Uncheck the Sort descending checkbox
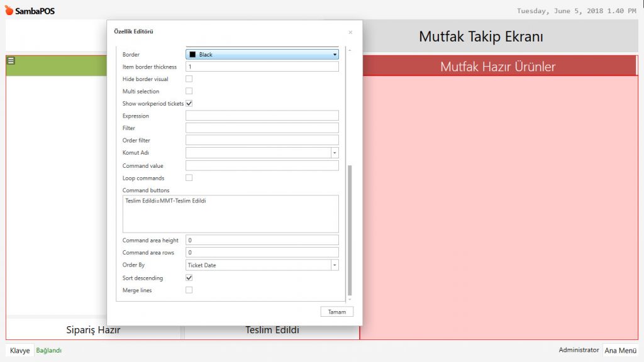 [x=189, y=278]
